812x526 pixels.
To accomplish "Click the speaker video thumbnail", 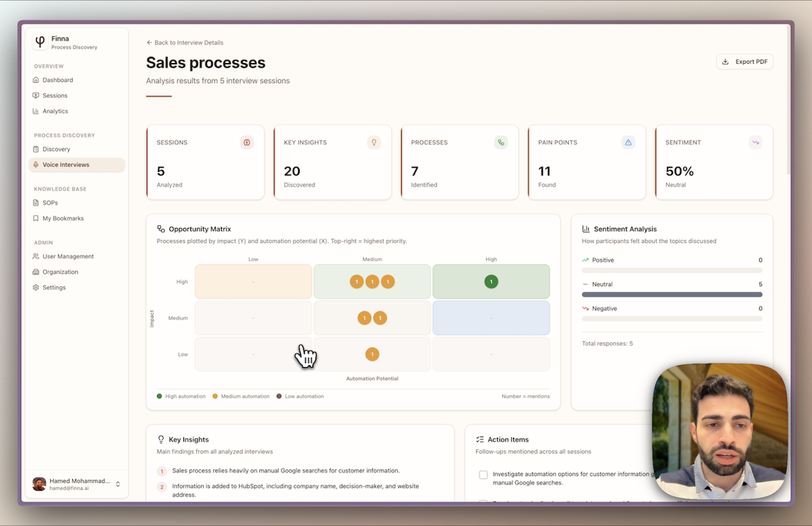I will coord(720,431).
